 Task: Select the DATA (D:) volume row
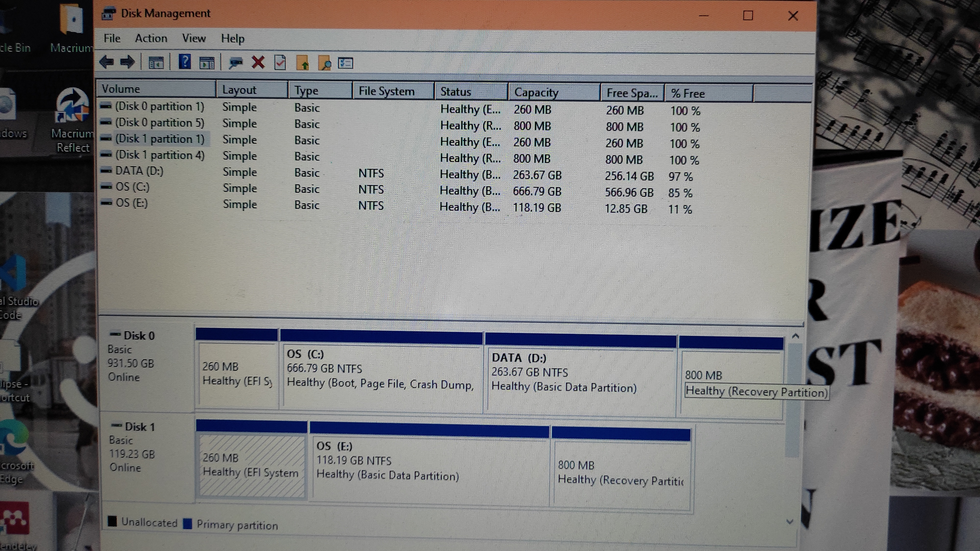(139, 171)
